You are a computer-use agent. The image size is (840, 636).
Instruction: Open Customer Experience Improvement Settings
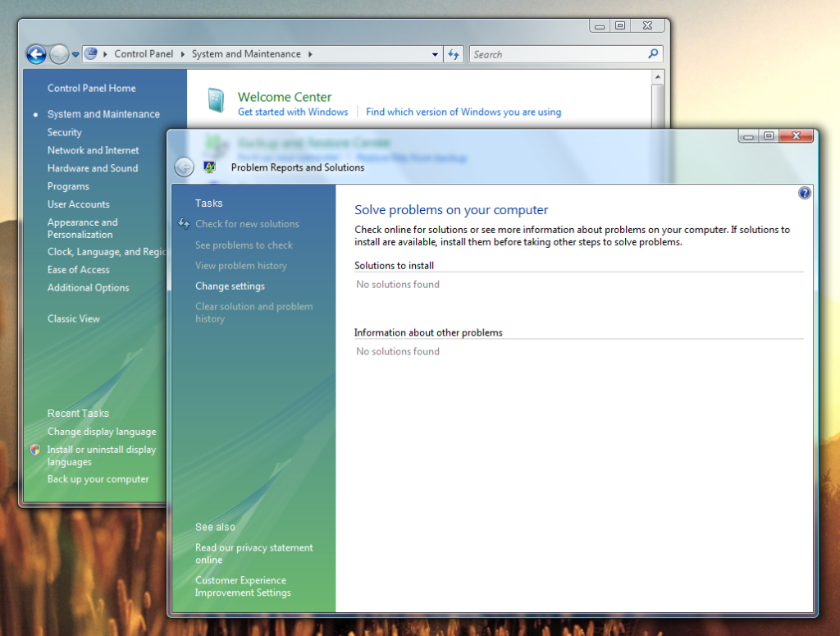243,587
